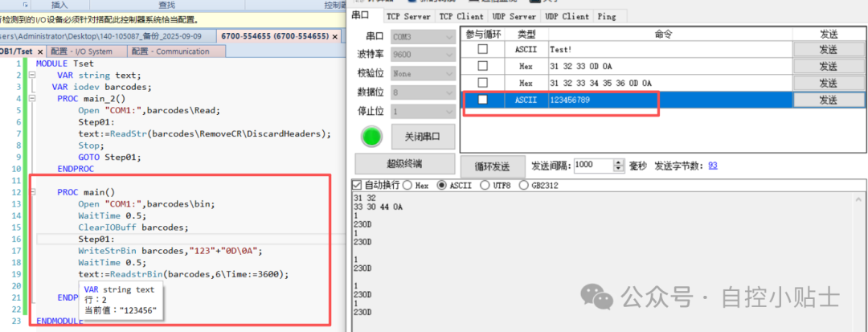The image size is (868, 332).
Task: Switch to the UDP Server tab
Action: click(x=513, y=16)
